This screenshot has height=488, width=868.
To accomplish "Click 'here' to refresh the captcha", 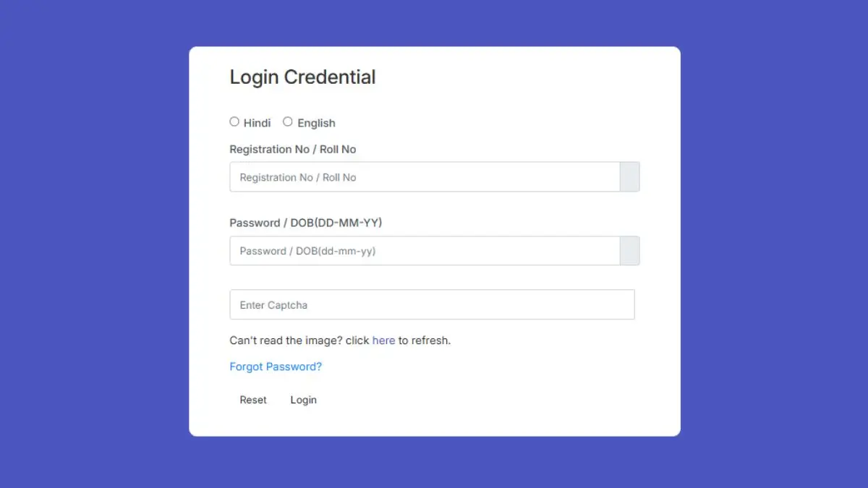I will 383,340.
